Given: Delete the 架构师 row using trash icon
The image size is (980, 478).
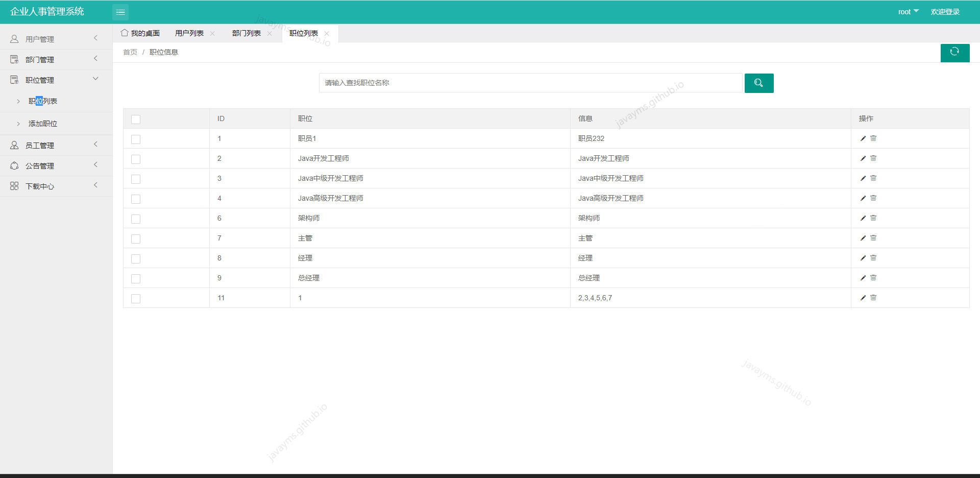Looking at the screenshot, I should click(x=873, y=218).
